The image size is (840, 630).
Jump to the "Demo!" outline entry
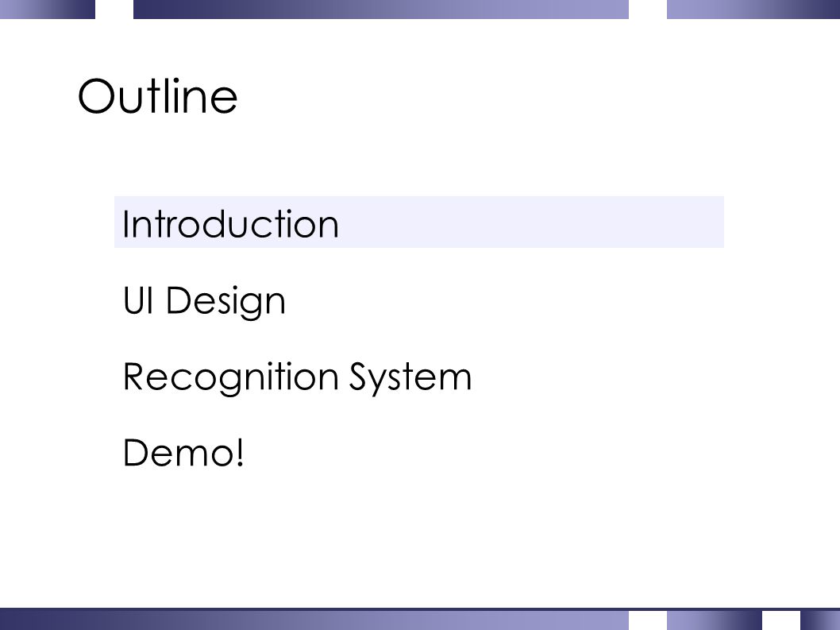183,453
